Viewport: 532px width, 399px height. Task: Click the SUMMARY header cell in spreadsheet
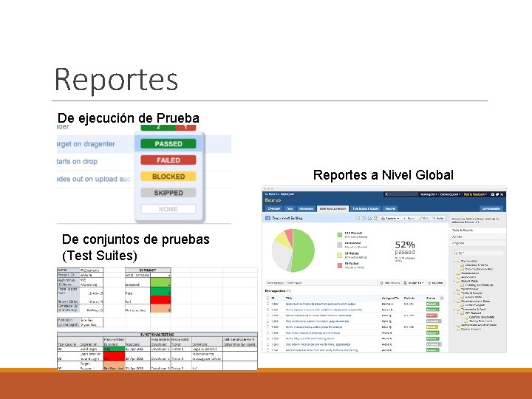(x=148, y=270)
